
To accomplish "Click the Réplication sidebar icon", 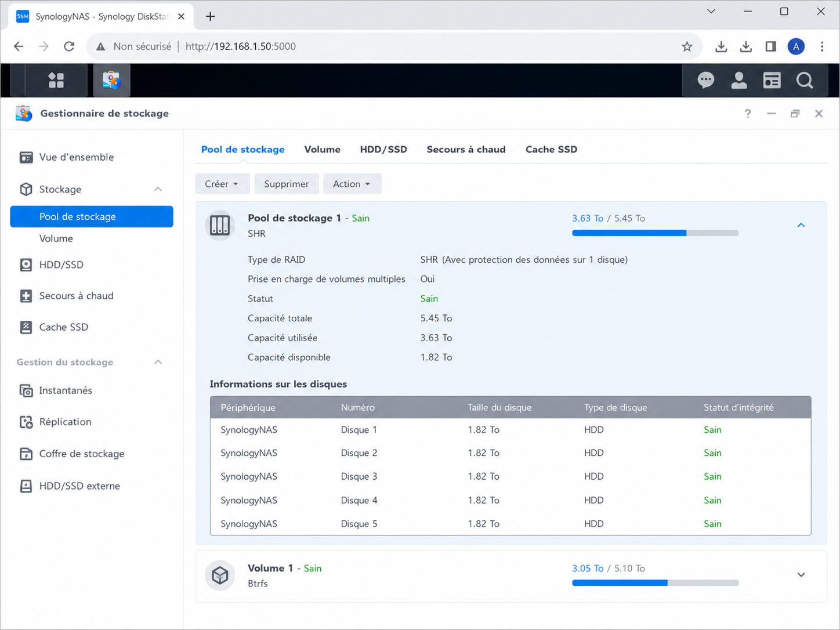I will [26, 422].
